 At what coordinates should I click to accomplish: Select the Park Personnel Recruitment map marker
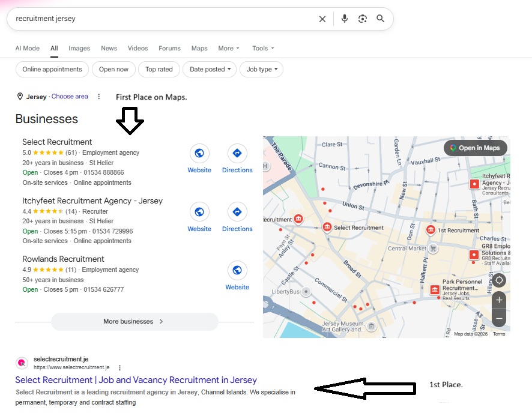[x=435, y=289]
